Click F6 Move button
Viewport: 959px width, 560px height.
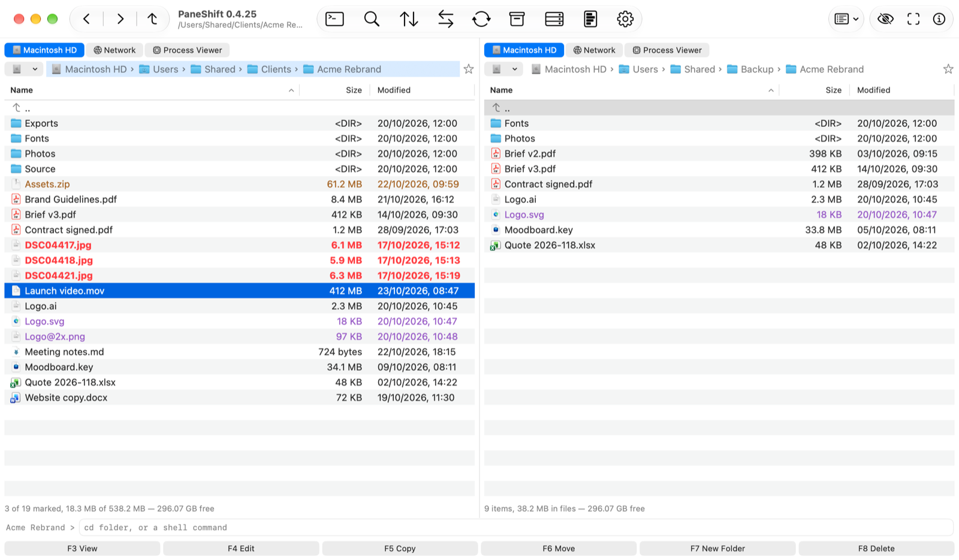pyautogui.click(x=559, y=549)
